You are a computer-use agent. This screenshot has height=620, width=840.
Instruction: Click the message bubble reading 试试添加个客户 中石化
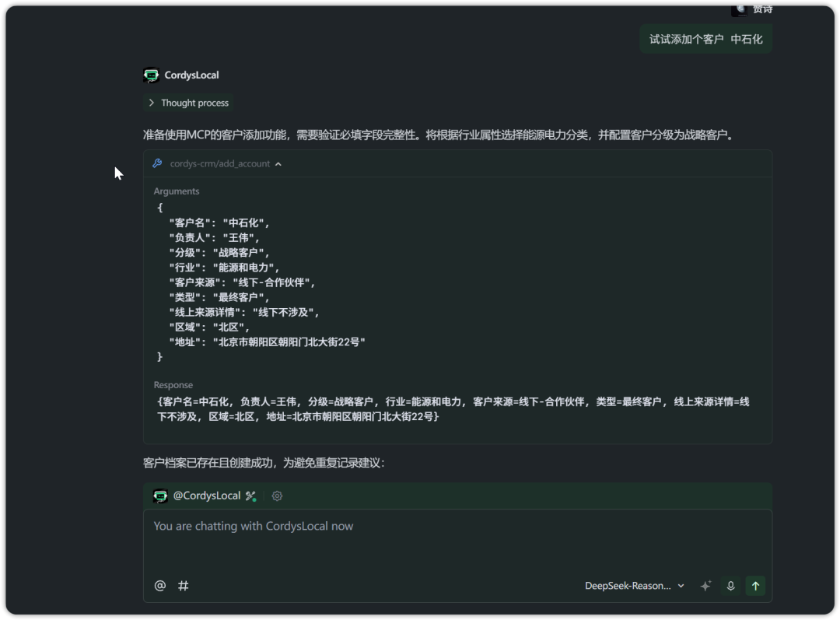coord(705,37)
